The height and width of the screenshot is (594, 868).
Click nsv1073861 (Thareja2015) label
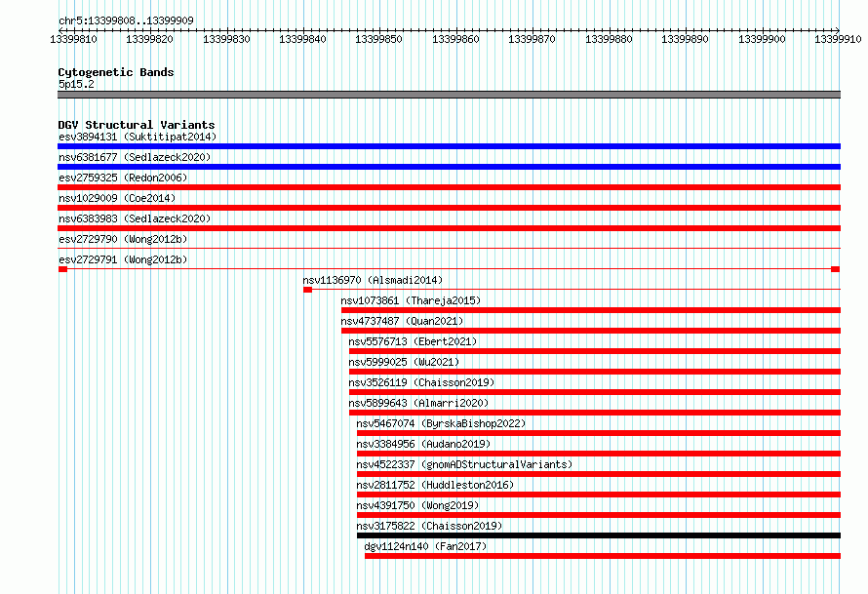coord(411,300)
